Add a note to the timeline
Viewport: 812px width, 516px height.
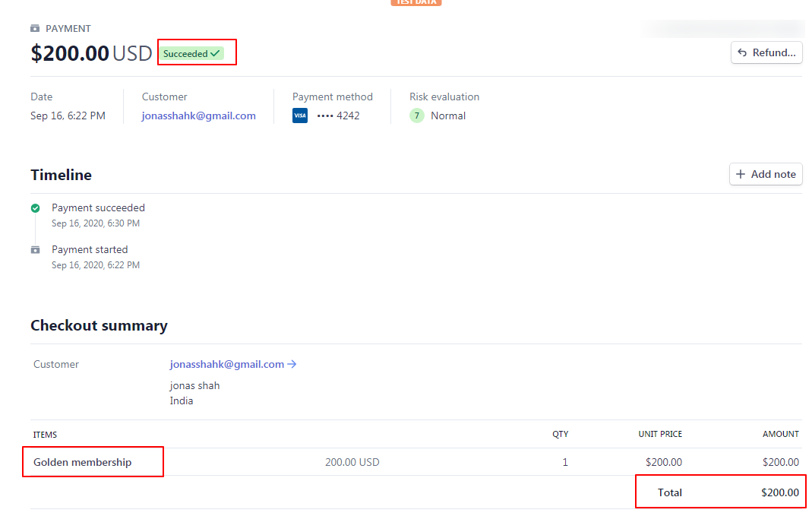click(766, 174)
